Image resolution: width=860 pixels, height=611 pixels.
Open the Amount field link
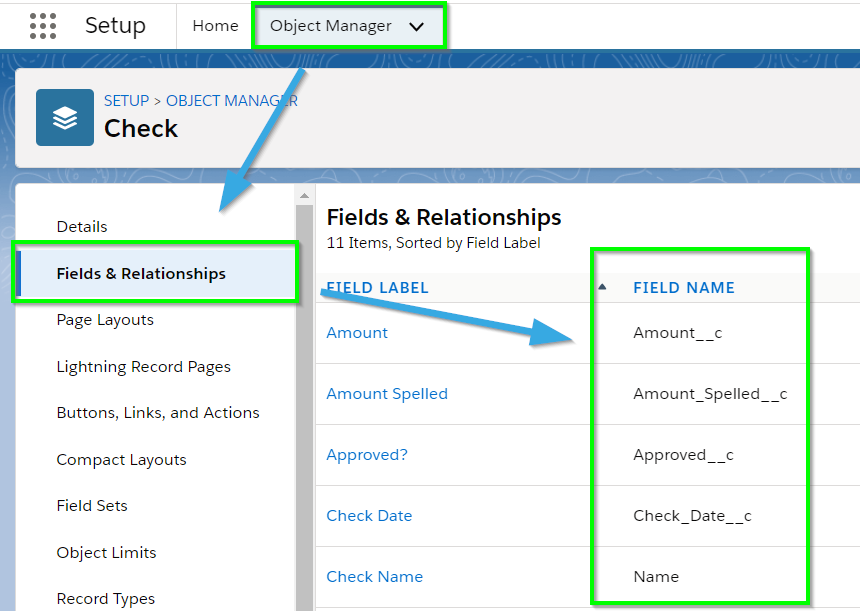coord(357,332)
